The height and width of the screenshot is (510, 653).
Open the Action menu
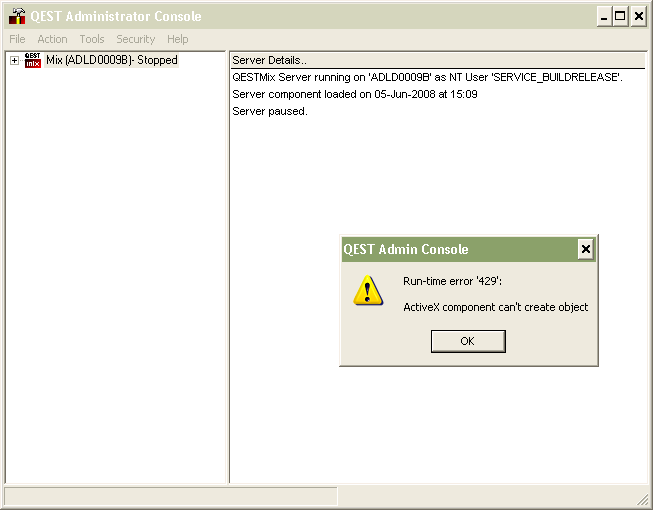click(x=52, y=39)
